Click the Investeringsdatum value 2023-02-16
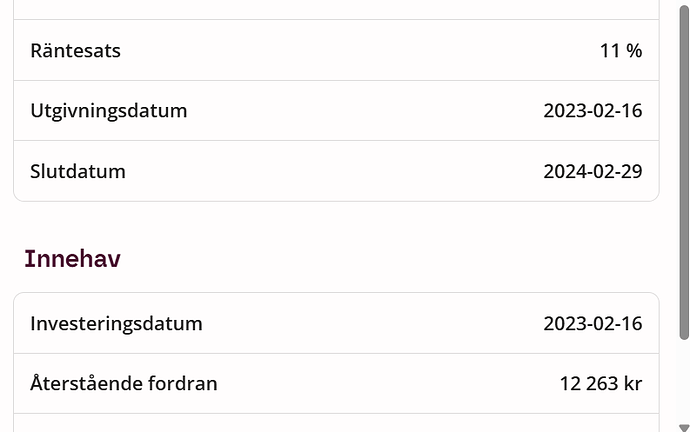 592,323
